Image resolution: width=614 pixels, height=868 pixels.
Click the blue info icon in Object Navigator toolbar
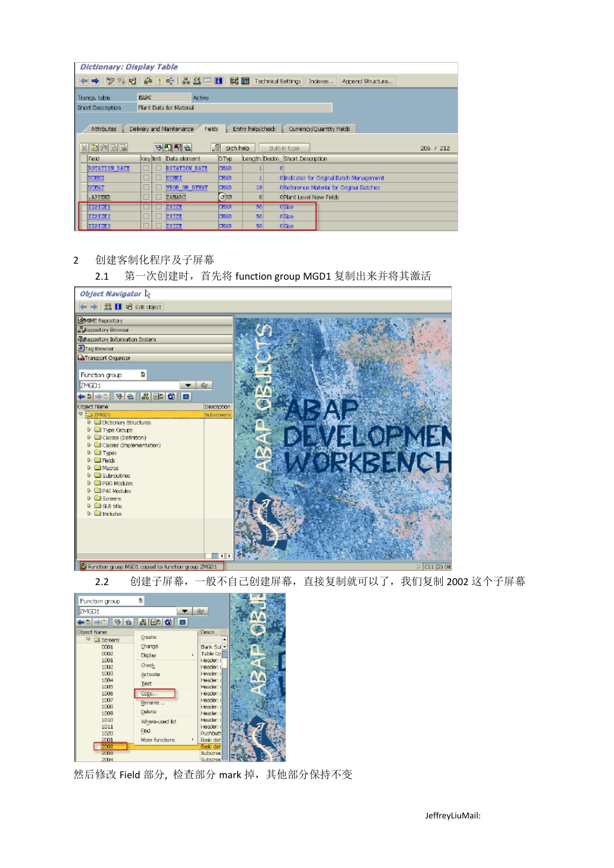pyautogui.click(x=118, y=307)
